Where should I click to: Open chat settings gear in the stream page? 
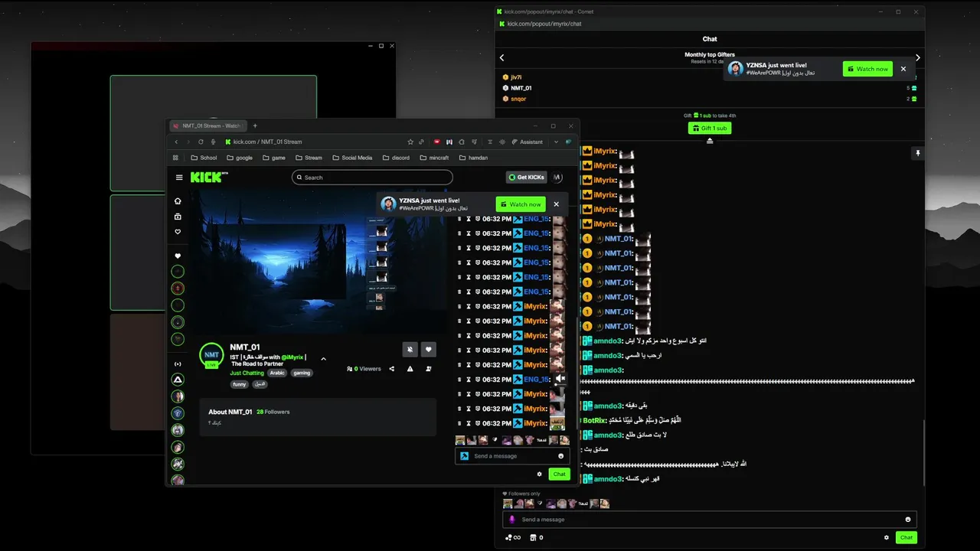tap(540, 474)
